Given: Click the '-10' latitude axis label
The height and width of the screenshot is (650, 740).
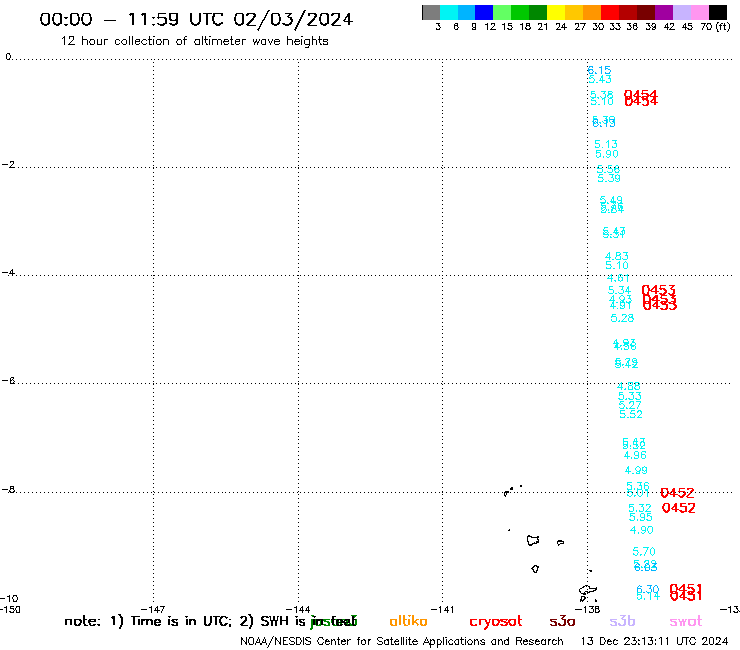Looking at the screenshot, I should (9, 599).
